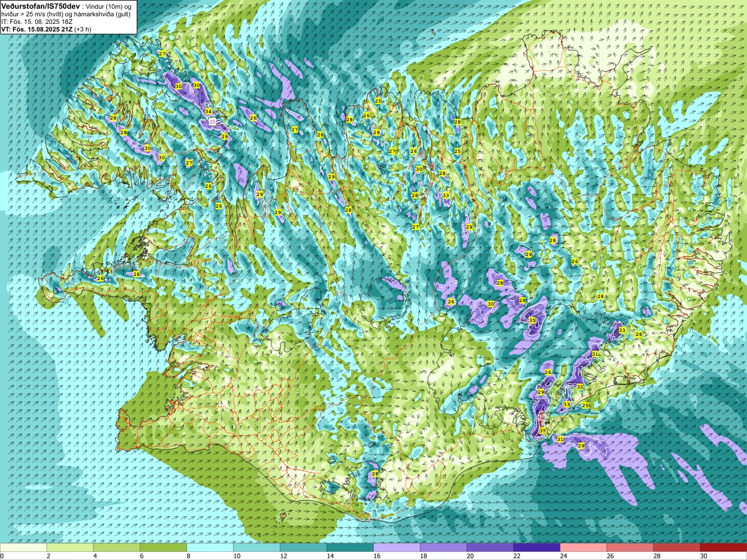Click legend scale tick label '22'
This screenshot has width=747, height=560.
click(516, 556)
